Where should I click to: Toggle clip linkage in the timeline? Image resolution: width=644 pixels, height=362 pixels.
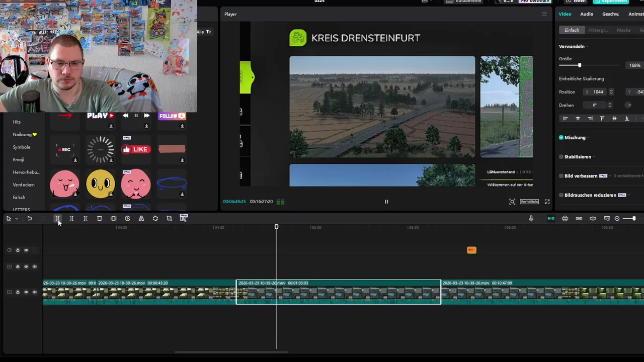(x=579, y=218)
